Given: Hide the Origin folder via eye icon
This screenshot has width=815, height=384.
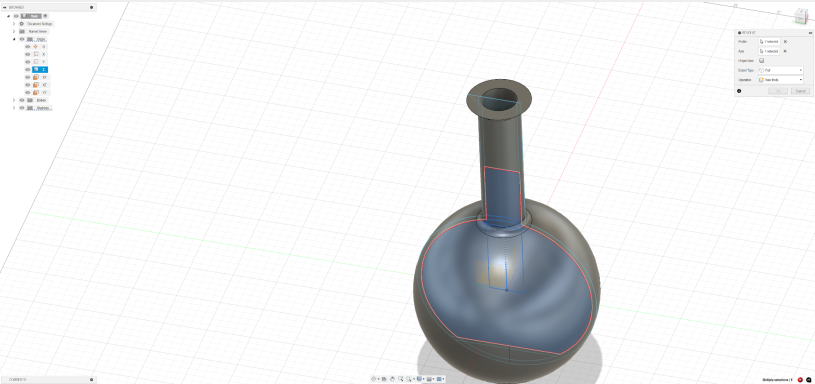Looking at the screenshot, I should [22, 39].
